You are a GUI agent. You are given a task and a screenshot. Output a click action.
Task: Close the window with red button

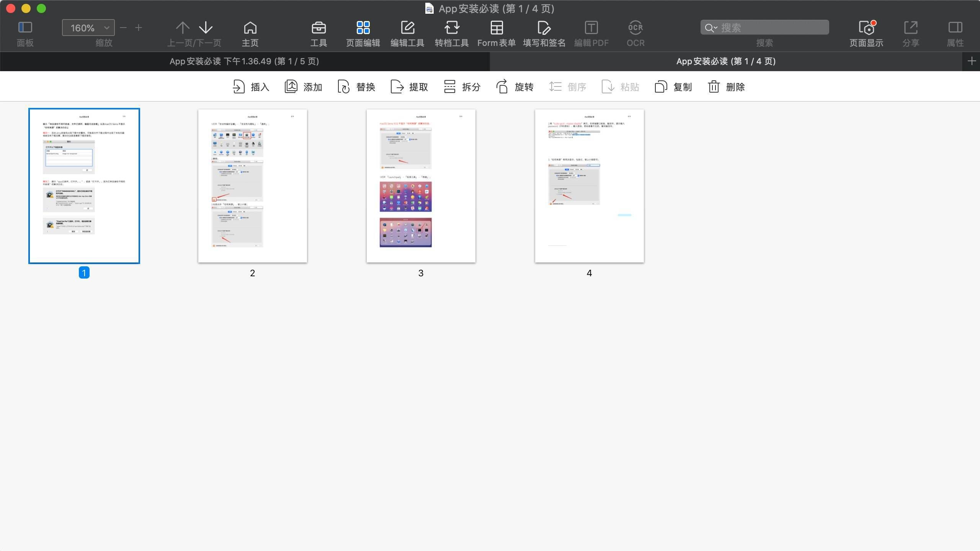coord(11,8)
